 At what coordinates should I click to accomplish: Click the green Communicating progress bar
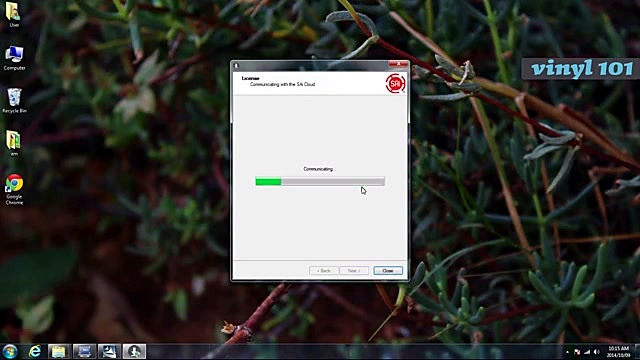(x=320, y=181)
